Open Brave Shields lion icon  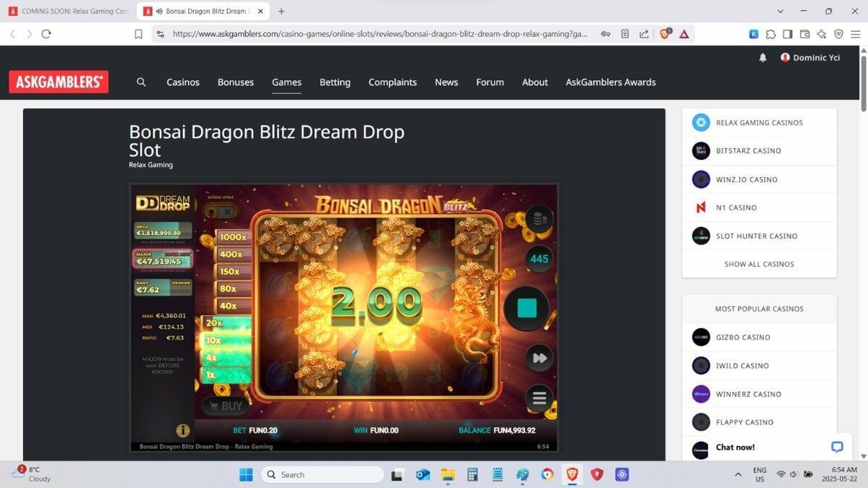(665, 33)
